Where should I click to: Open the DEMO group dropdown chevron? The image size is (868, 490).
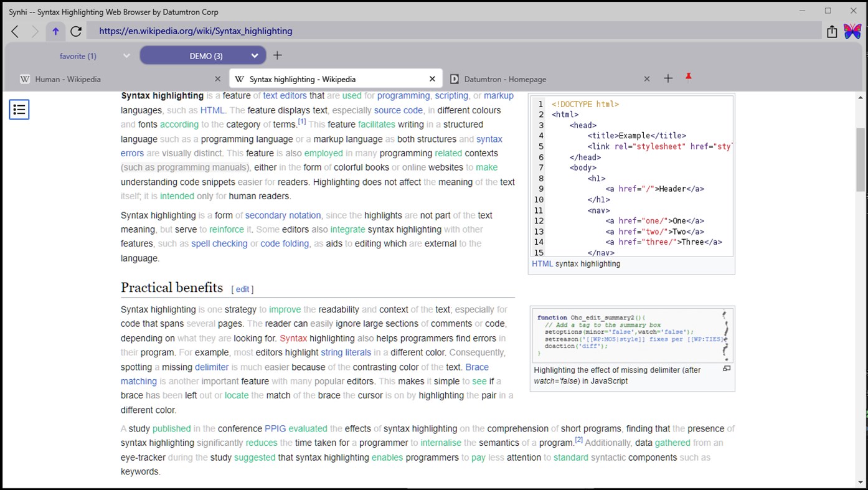(x=255, y=55)
